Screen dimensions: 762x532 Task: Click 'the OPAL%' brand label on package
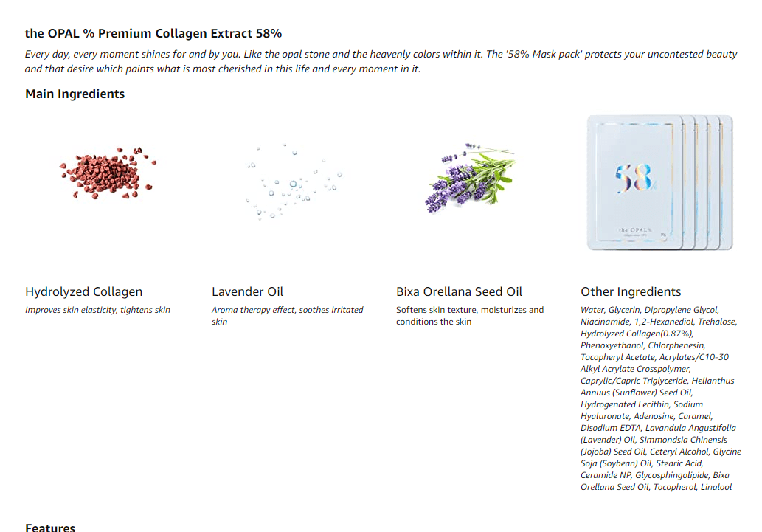click(633, 230)
